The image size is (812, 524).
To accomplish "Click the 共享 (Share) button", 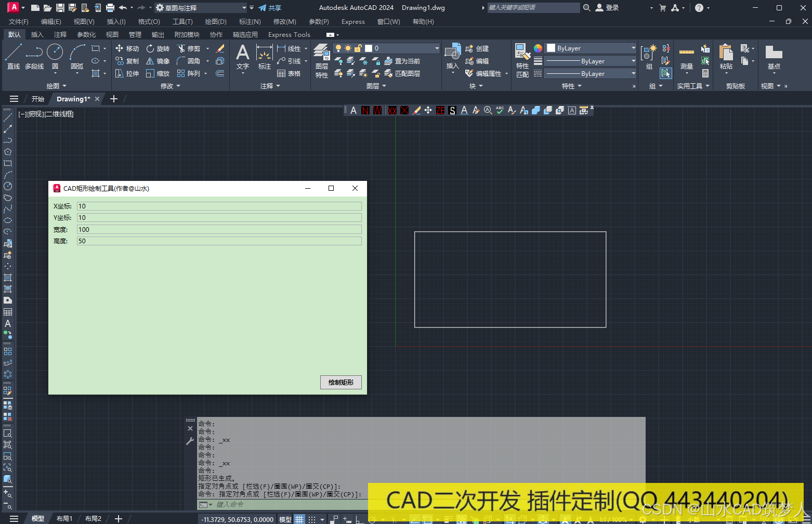I will pyautogui.click(x=270, y=8).
